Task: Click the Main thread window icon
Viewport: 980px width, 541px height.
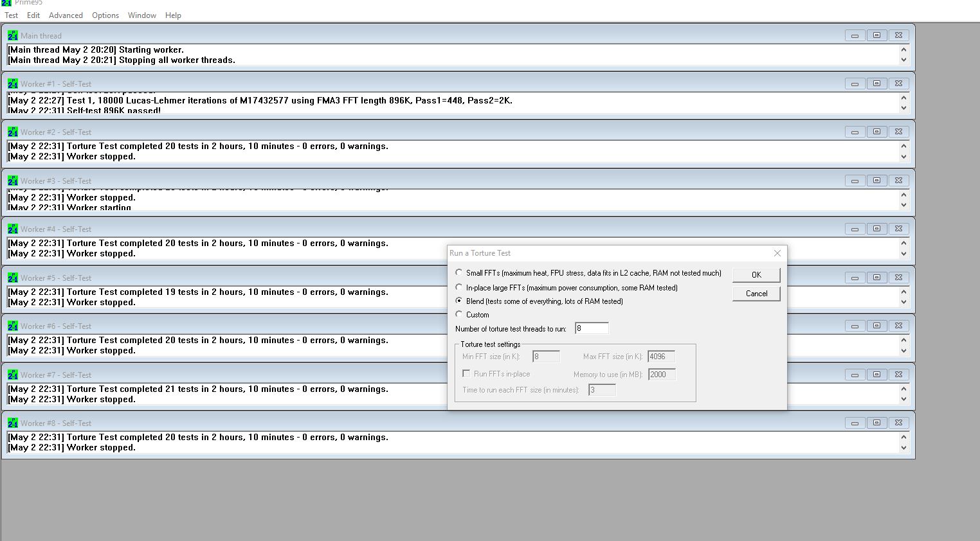Action: point(13,35)
